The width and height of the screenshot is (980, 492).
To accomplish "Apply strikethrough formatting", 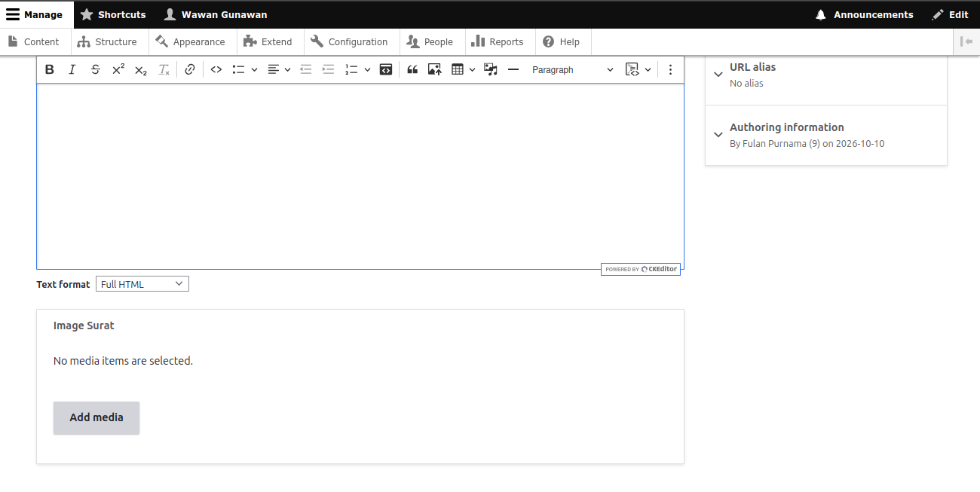I will [95, 69].
